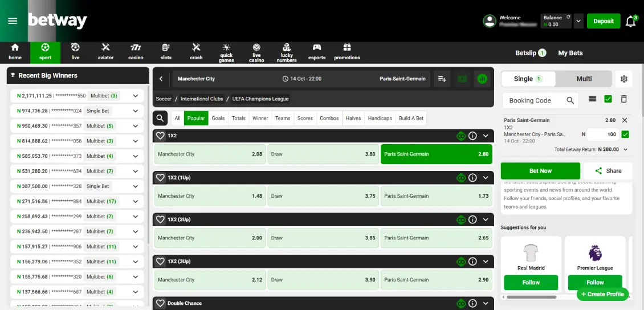Screen dimensions: 644x310
Task: Open the slots section
Action: [166, 52]
